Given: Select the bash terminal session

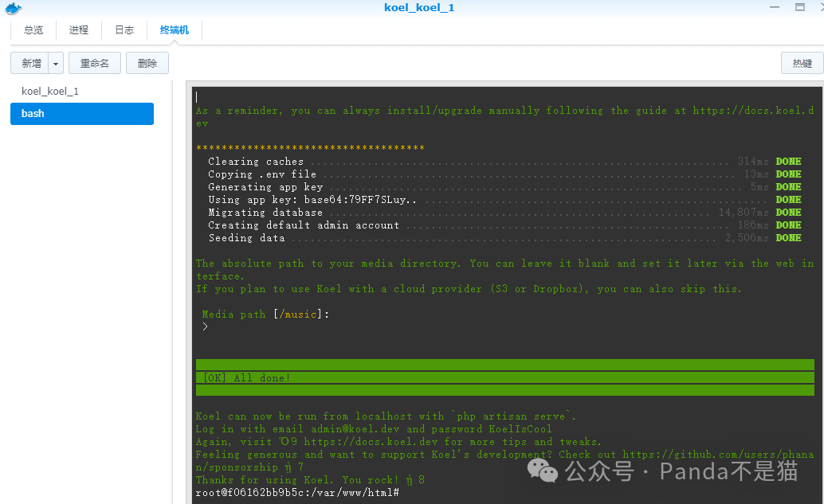Looking at the screenshot, I should 82,113.
